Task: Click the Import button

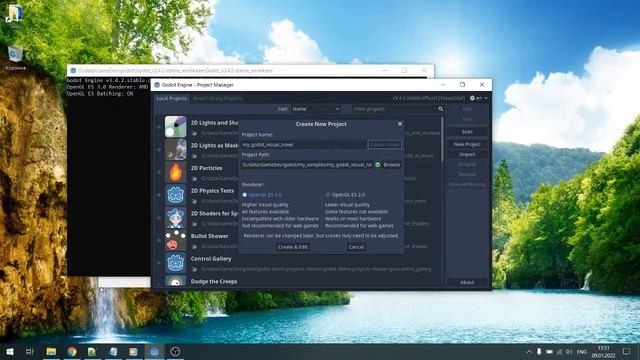Action: pyautogui.click(x=467, y=154)
